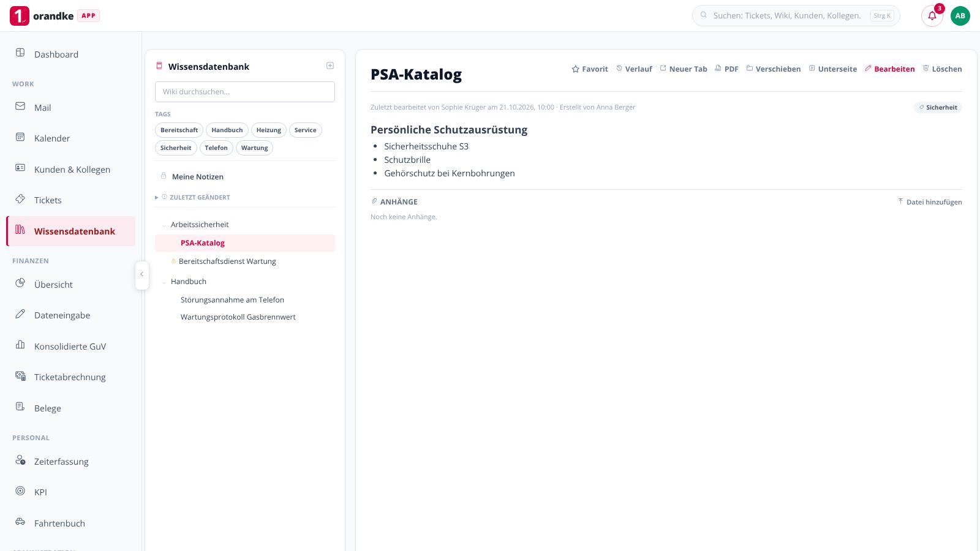Click Bearbeiten to edit the page
The height and width of the screenshot is (551, 980).
click(x=889, y=69)
